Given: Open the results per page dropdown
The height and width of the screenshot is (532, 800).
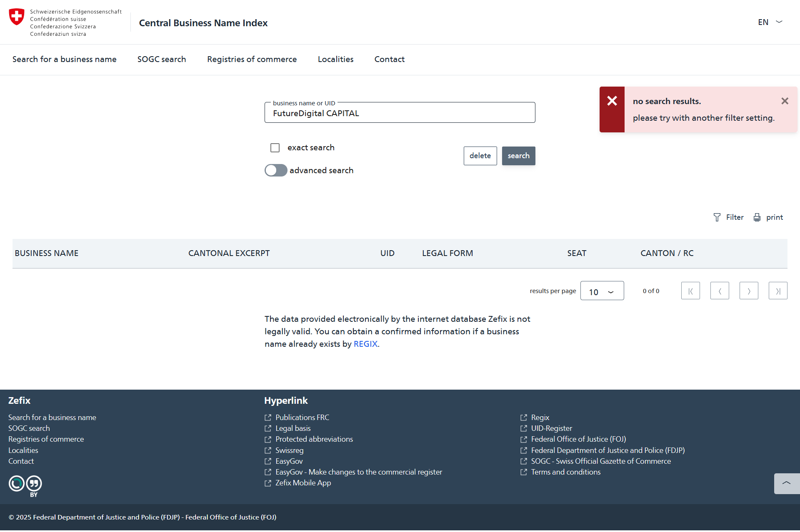Looking at the screenshot, I should pyautogui.click(x=602, y=291).
